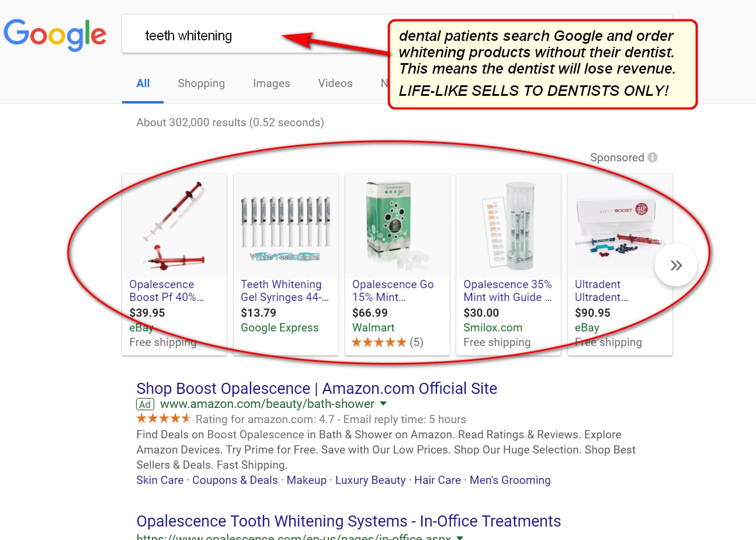
Task: Click the amazon.com orange star rating
Action: (x=164, y=419)
